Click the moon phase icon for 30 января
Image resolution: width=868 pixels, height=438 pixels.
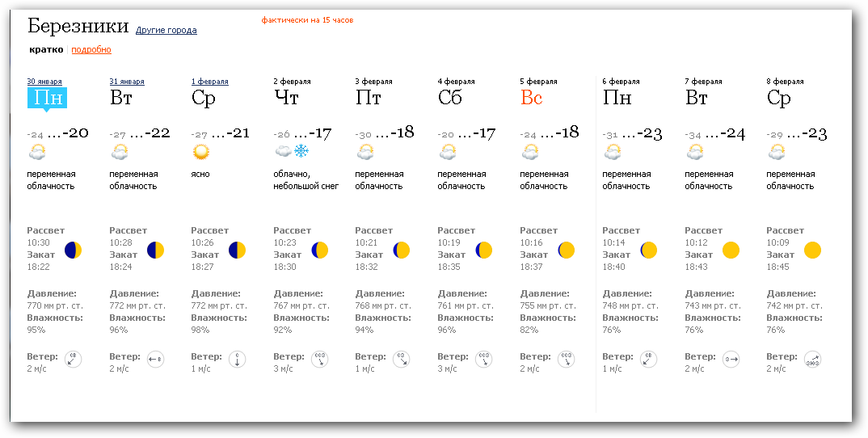click(x=74, y=250)
